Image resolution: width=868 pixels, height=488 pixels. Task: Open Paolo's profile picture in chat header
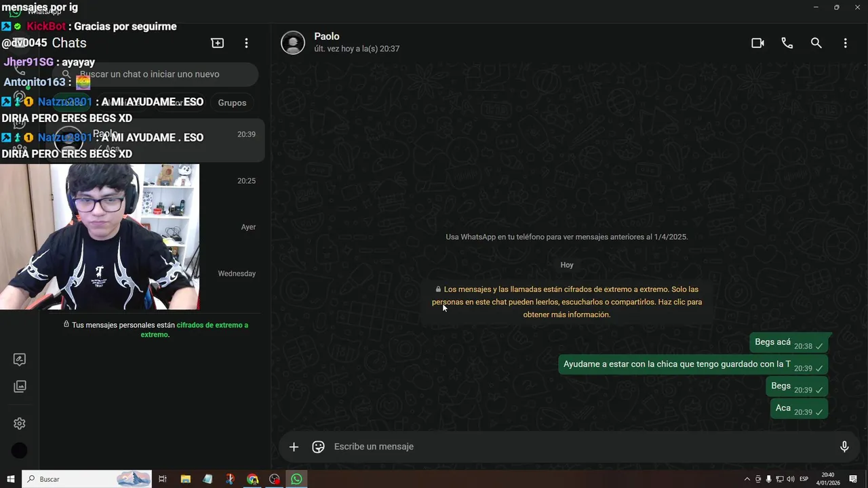[x=293, y=43]
